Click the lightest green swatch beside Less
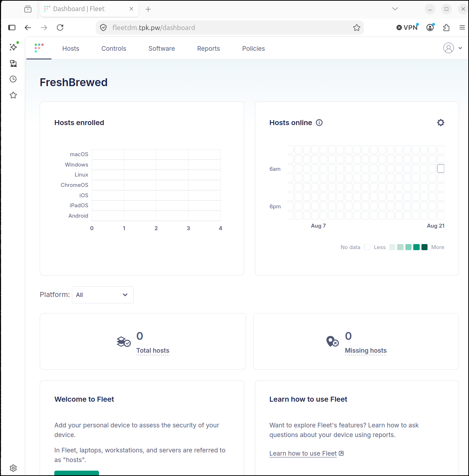The image size is (469, 476). coord(392,247)
